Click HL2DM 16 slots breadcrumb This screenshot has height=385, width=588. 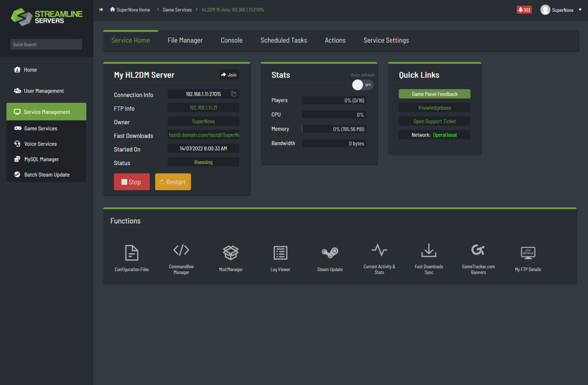[233, 10]
